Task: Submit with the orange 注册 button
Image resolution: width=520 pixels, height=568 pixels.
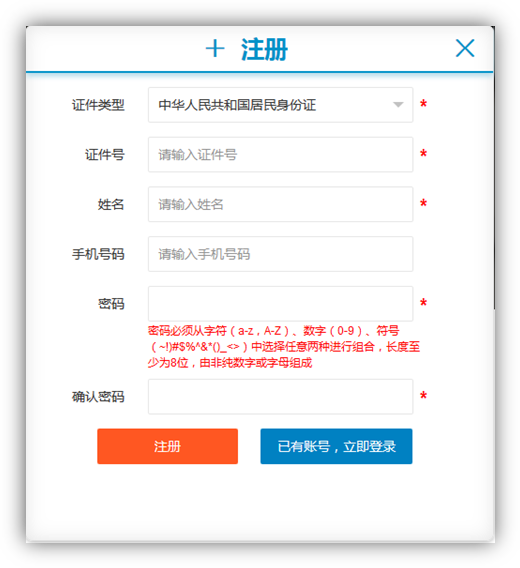Action: 167,446
